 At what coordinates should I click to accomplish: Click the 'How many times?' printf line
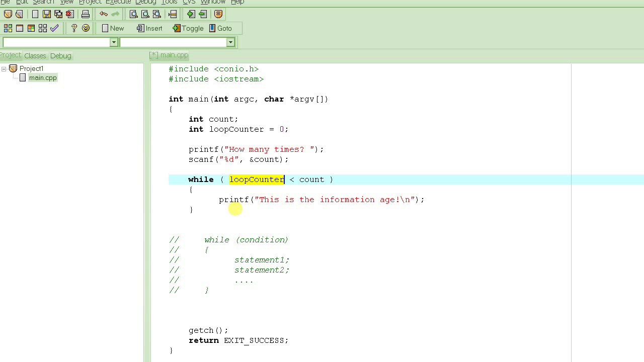tap(256, 149)
